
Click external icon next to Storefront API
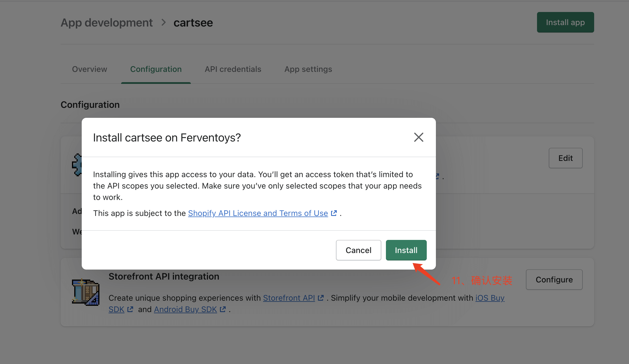tap(321, 298)
